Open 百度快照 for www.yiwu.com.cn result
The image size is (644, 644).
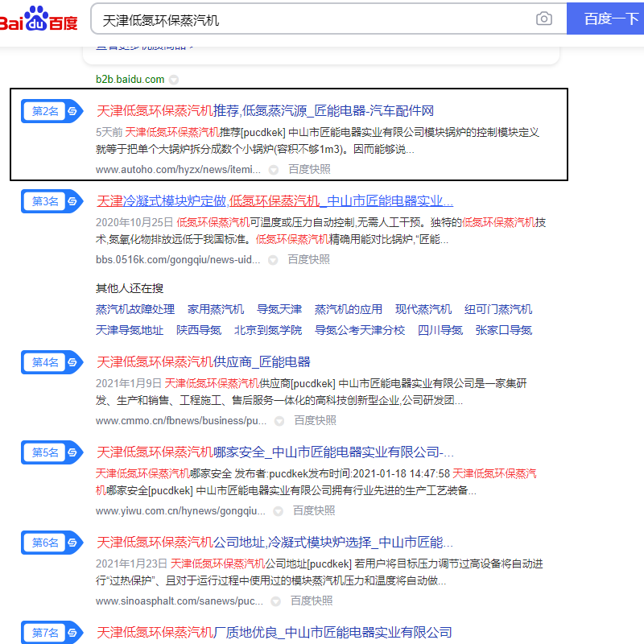click(x=314, y=510)
